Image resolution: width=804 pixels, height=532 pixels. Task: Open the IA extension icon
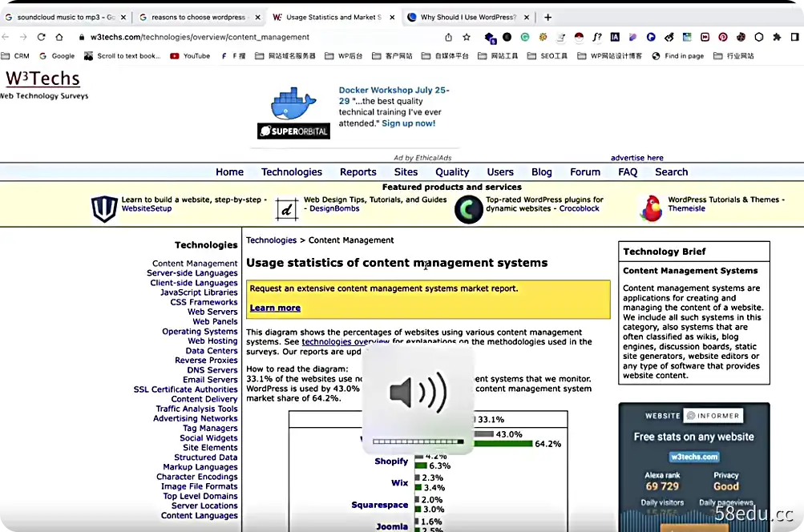(x=615, y=37)
